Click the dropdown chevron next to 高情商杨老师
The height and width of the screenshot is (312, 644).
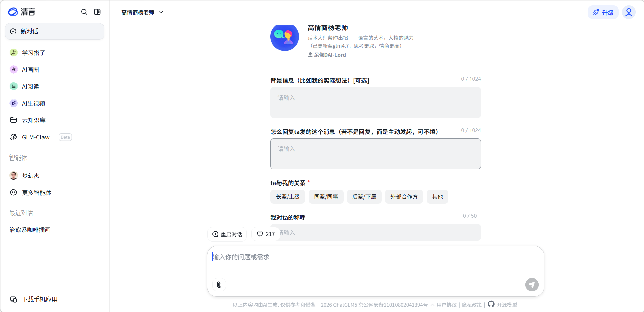coord(161,12)
